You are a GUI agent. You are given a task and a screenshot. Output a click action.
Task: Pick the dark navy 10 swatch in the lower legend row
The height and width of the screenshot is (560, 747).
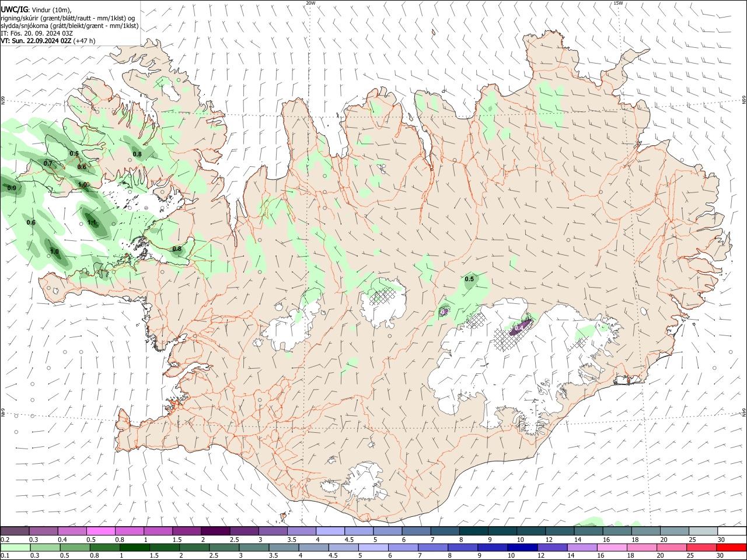pos(522,547)
